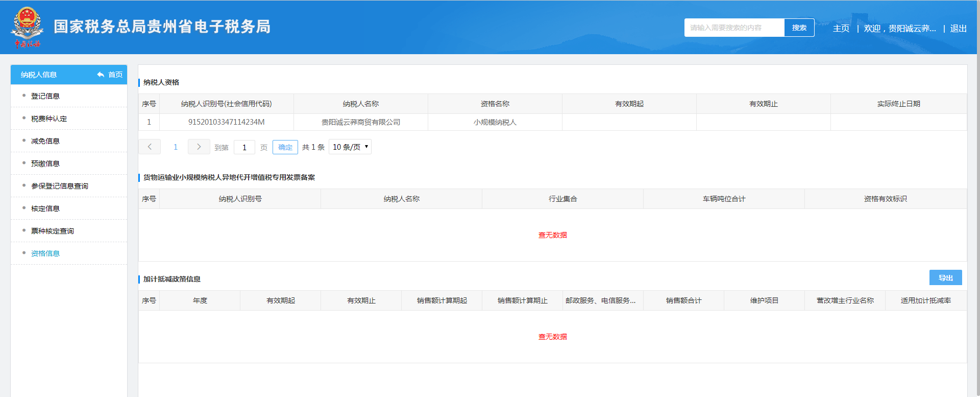Click the tax bureau emblem logo
The image size is (980, 397).
pos(27,27)
